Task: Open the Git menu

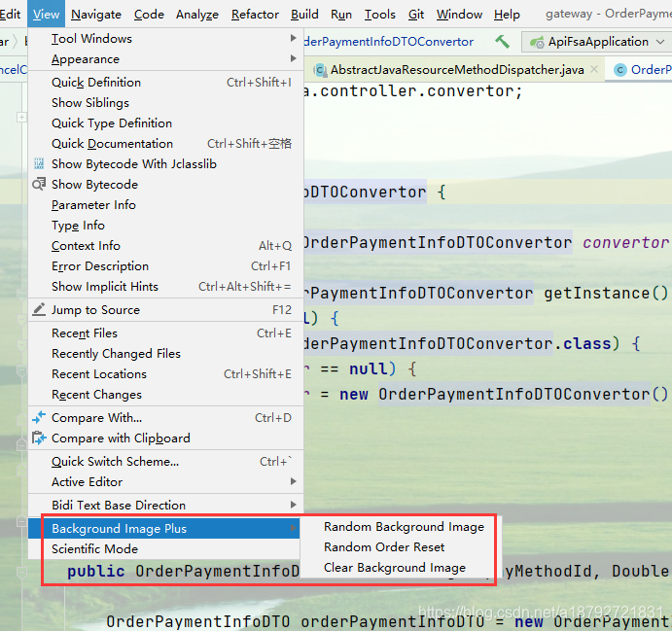Action: point(415,15)
